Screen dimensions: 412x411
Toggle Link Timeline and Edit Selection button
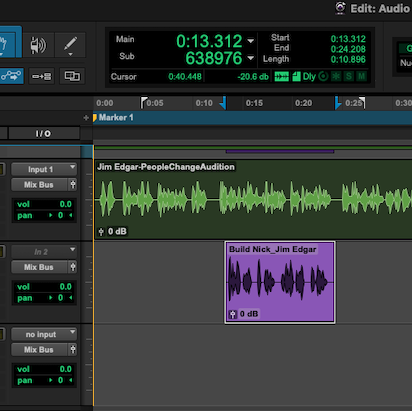[x=42, y=76]
